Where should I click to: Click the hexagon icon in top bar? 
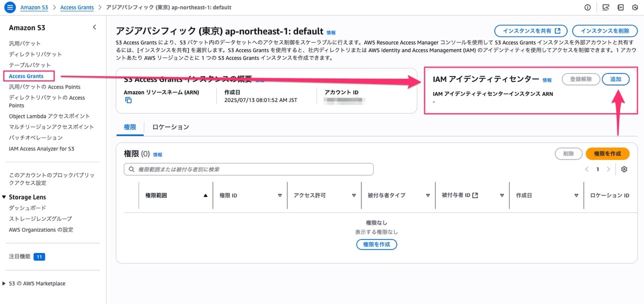[635, 7]
